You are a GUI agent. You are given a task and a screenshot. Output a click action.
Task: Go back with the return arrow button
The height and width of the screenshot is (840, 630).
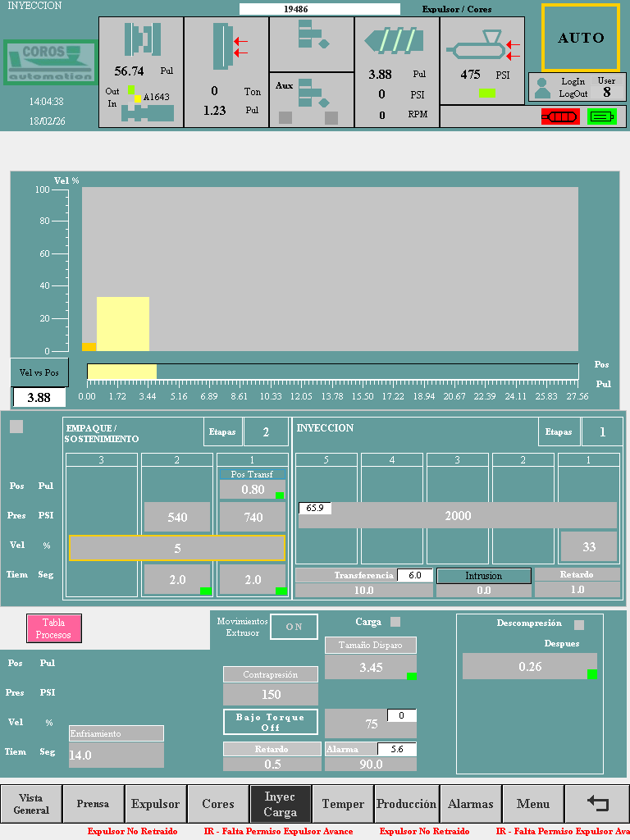click(597, 804)
